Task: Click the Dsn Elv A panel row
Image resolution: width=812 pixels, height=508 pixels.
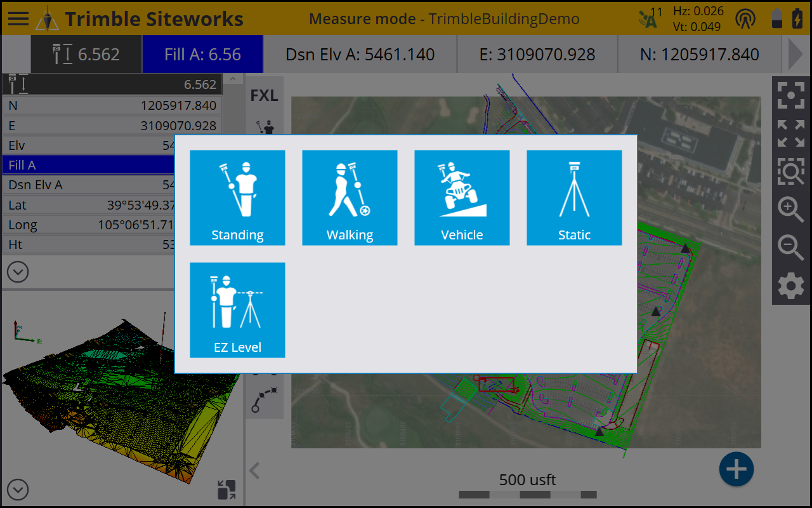Action: [x=89, y=185]
